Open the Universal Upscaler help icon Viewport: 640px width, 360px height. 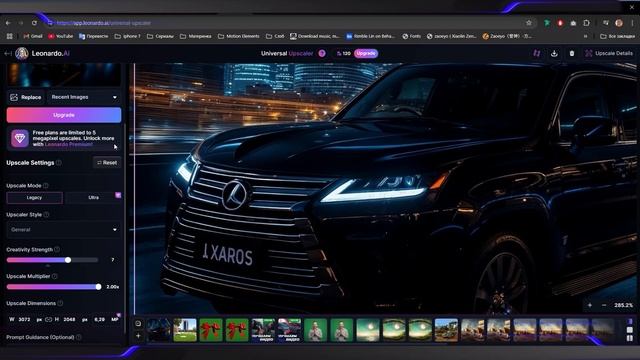tap(322, 53)
